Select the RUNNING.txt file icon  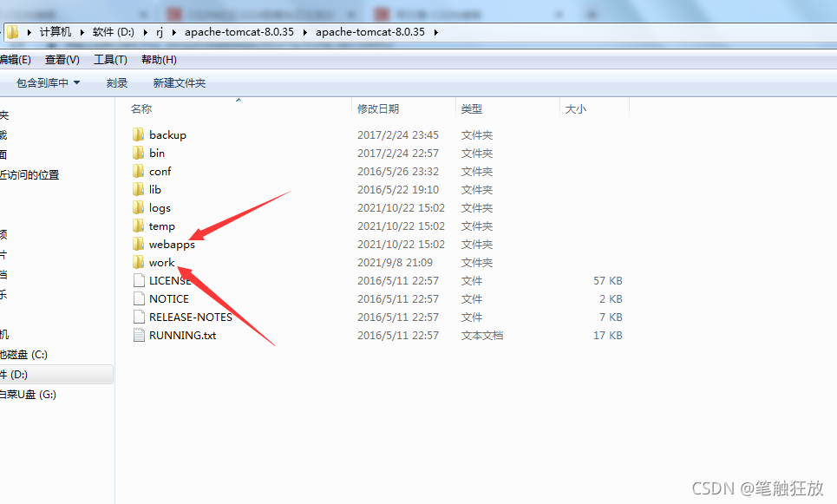[x=139, y=336]
